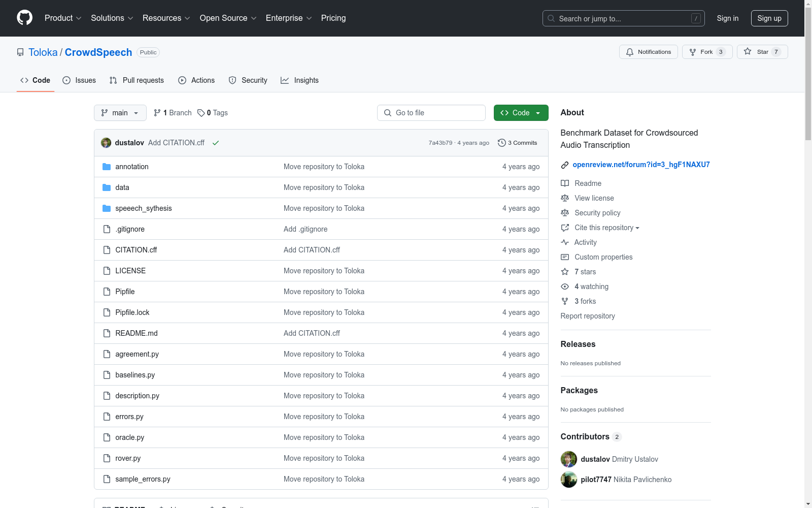812x508 pixels.
Task: Click the fork icon beside 3 forks
Action: point(565,301)
